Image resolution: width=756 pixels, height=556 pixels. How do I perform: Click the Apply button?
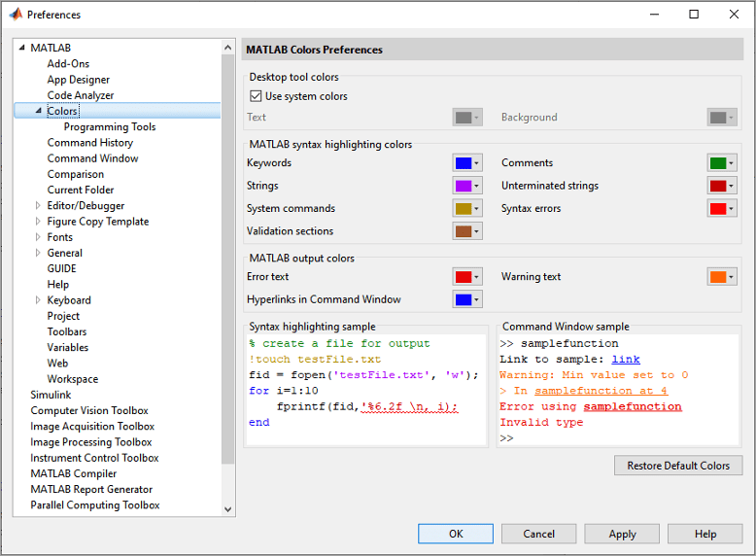click(x=622, y=534)
